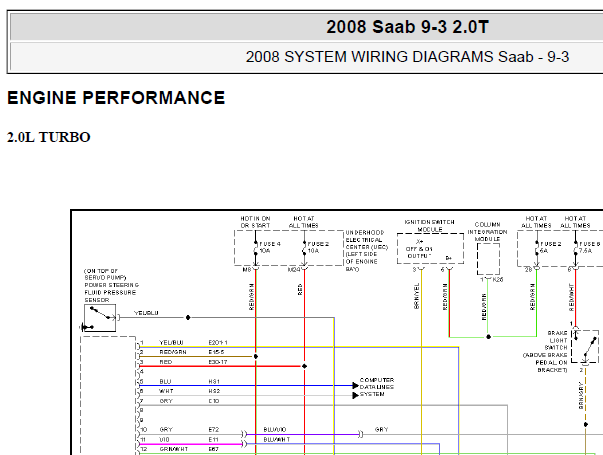Click vertical 'RED' label under K24
The image size is (603, 455).
(x=300, y=290)
